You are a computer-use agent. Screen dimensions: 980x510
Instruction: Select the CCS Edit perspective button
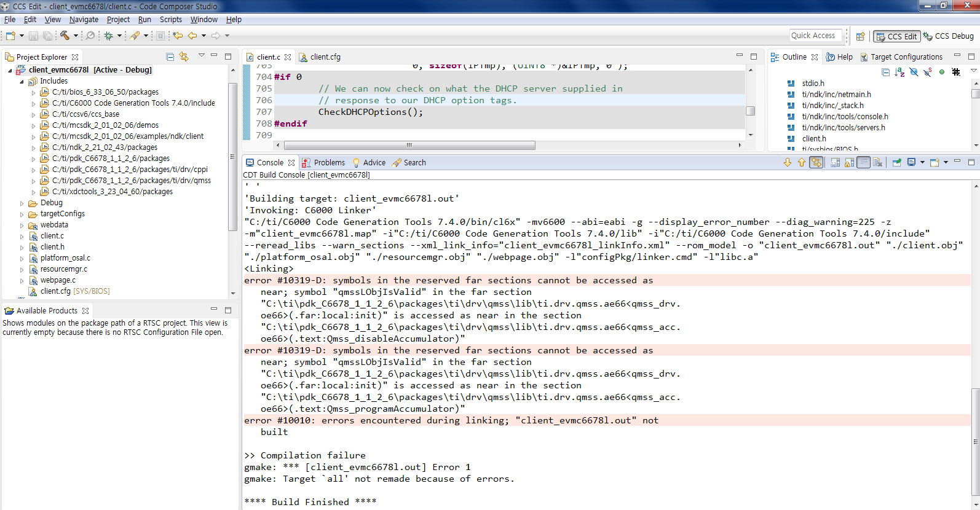tap(897, 36)
